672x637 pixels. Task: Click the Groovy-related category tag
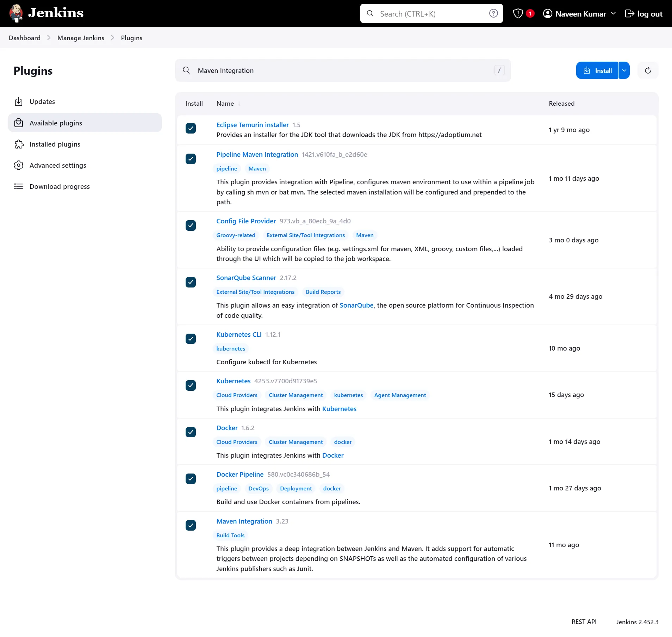[x=236, y=235]
